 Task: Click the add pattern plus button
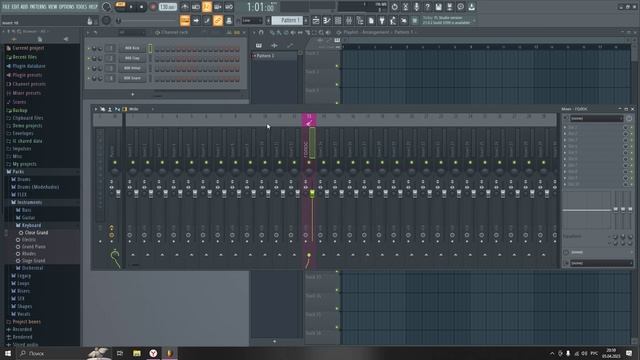click(x=306, y=20)
